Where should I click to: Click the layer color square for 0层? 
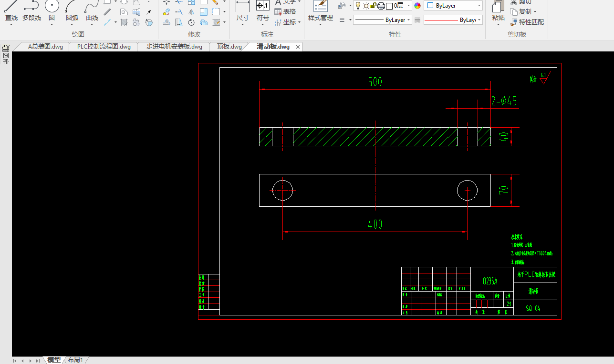point(389,6)
